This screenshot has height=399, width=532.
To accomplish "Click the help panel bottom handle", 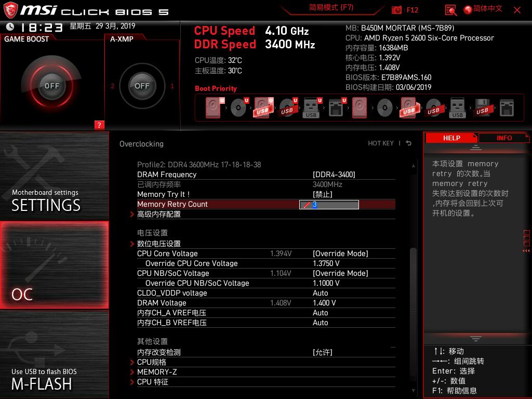I will tap(476, 339).
